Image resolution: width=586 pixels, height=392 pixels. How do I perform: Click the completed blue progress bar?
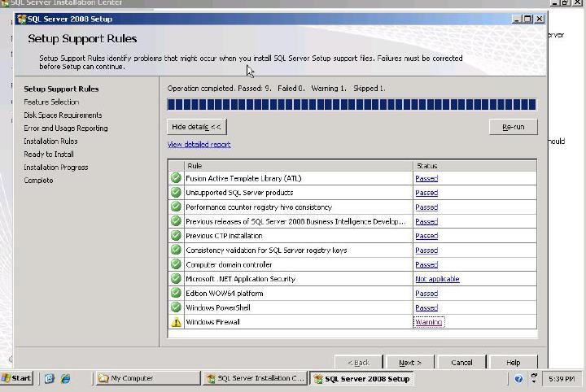tap(352, 104)
